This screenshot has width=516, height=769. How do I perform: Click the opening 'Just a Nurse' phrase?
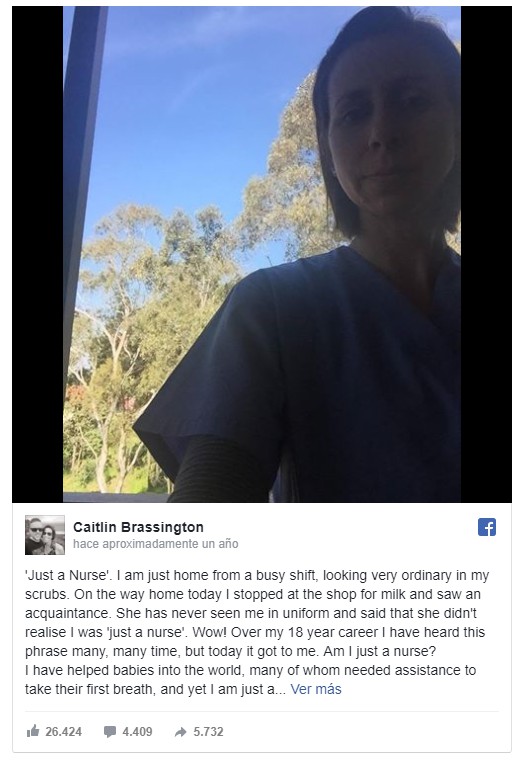pyautogui.click(x=69, y=575)
